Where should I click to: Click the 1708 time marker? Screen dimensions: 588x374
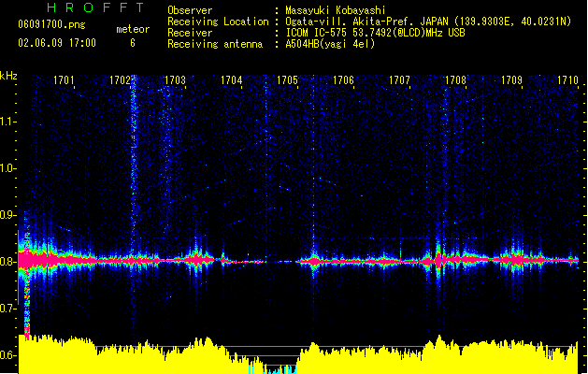[x=455, y=80]
